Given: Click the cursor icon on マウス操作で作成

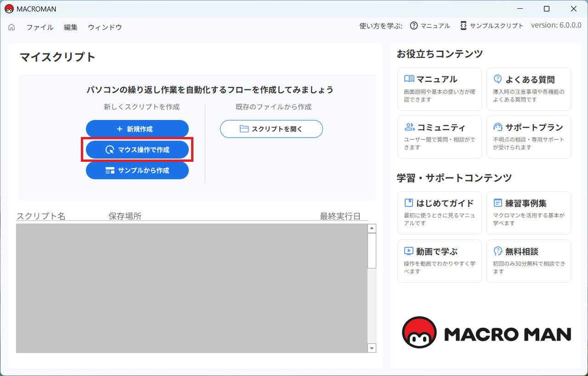Looking at the screenshot, I should [x=109, y=150].
